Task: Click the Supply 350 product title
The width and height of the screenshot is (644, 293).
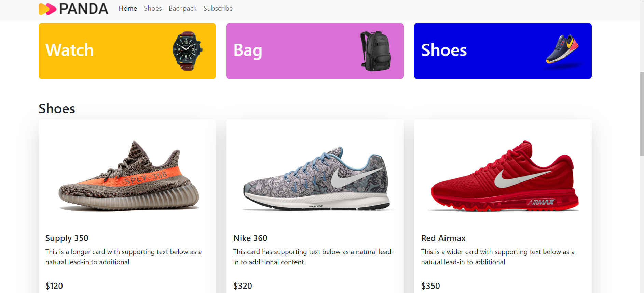Action: click(x=67, y=238)
